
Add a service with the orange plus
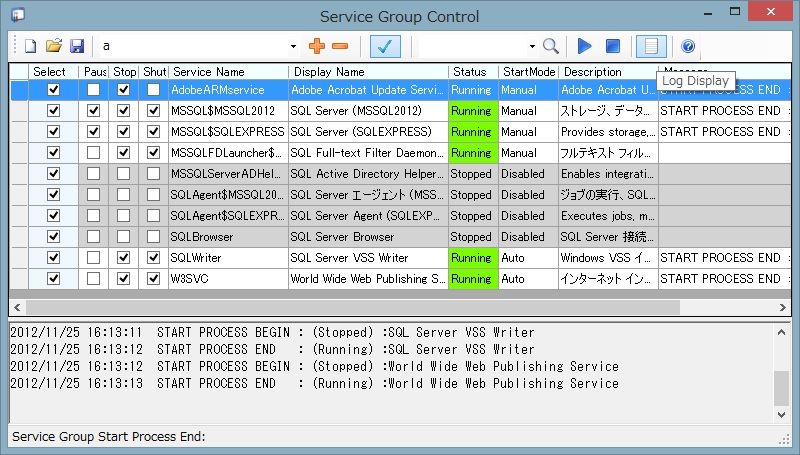317,46
